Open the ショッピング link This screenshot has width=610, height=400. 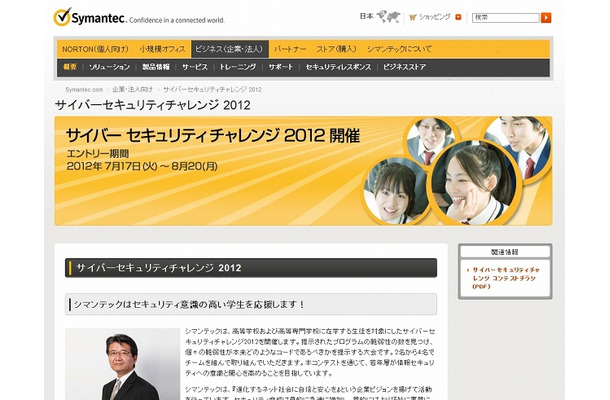(x=435, y=17)
